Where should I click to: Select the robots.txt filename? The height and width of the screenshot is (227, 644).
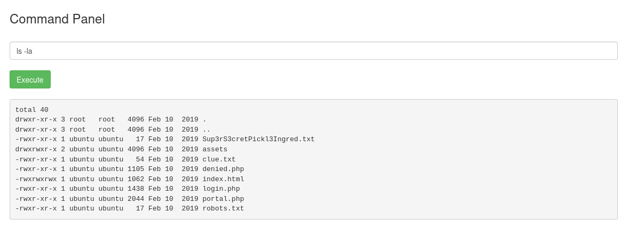point(223,208)
